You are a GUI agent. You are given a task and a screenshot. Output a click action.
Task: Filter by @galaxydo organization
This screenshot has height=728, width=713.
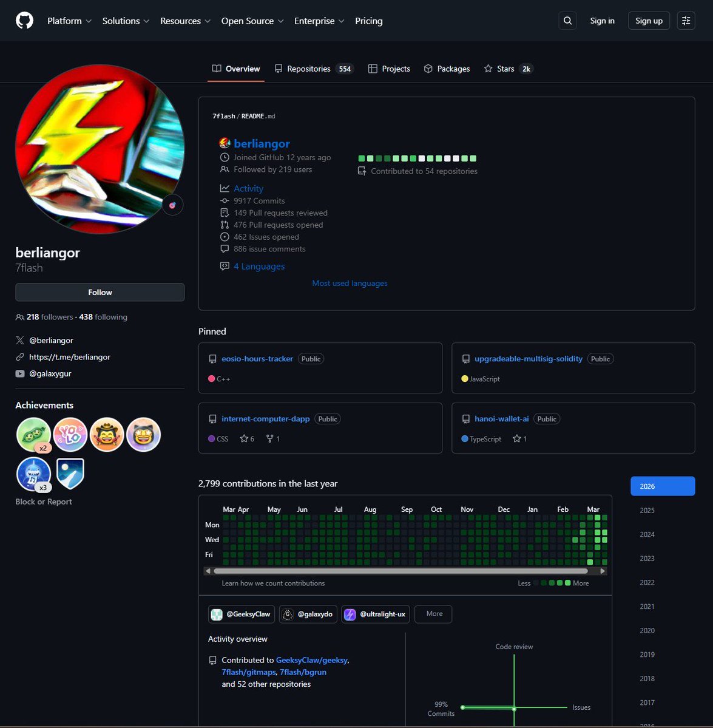pos(308,614)
